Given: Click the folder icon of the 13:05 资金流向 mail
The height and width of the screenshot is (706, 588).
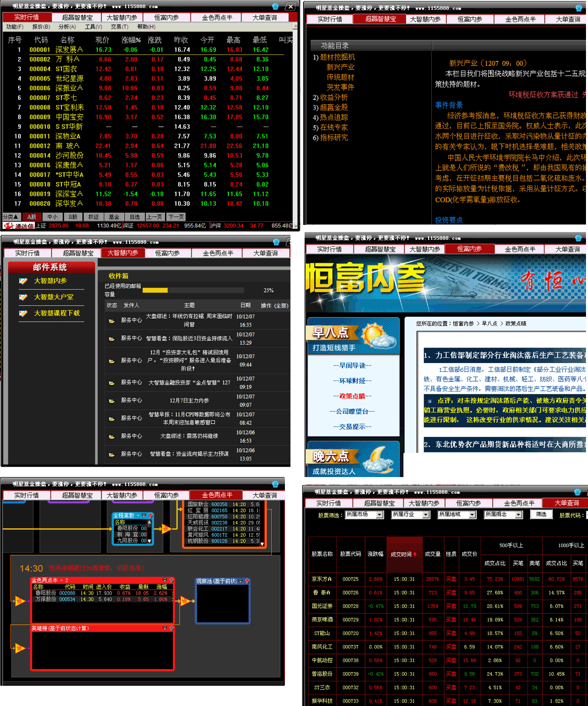Looking at the screenshot, I should point(111,454).
